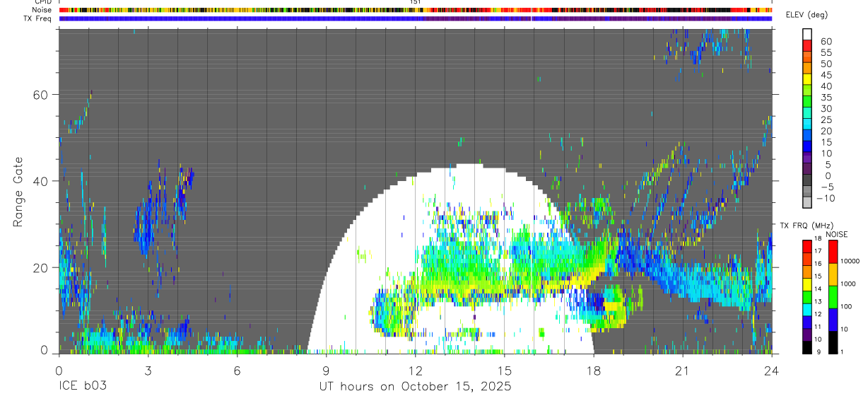Click the red top segment of TX FRQ bar

pyautogui.click(x=807, y=246)
